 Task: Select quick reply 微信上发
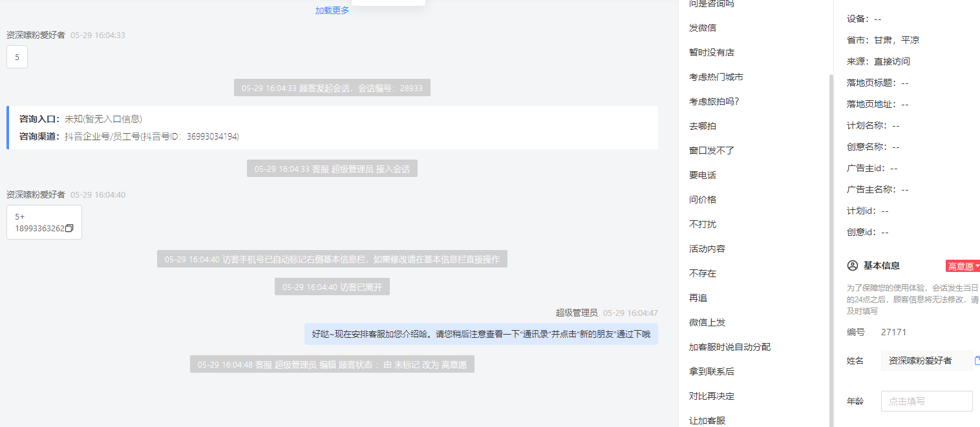pyautogui.click(x=707, y=322)
